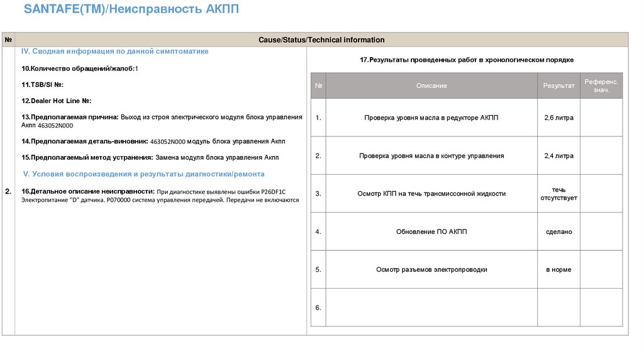
Task: Select '15.Предполагаемый метод устранения' line
Action: (x=150, y=157)
